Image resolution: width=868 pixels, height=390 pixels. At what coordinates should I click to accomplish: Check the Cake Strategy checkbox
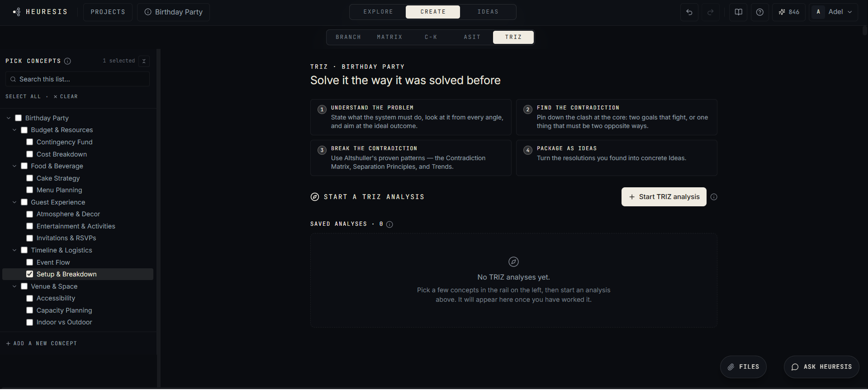(x=30, y=178)
